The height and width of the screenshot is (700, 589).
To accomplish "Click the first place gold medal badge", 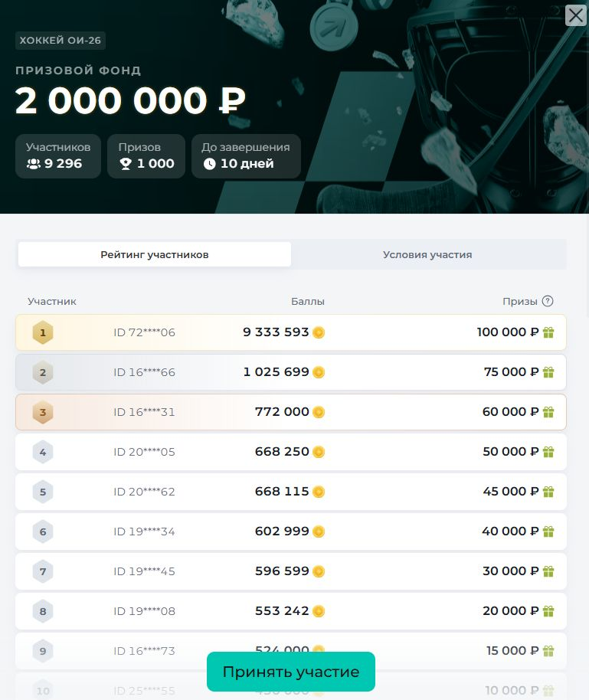I will coord(43,332).
